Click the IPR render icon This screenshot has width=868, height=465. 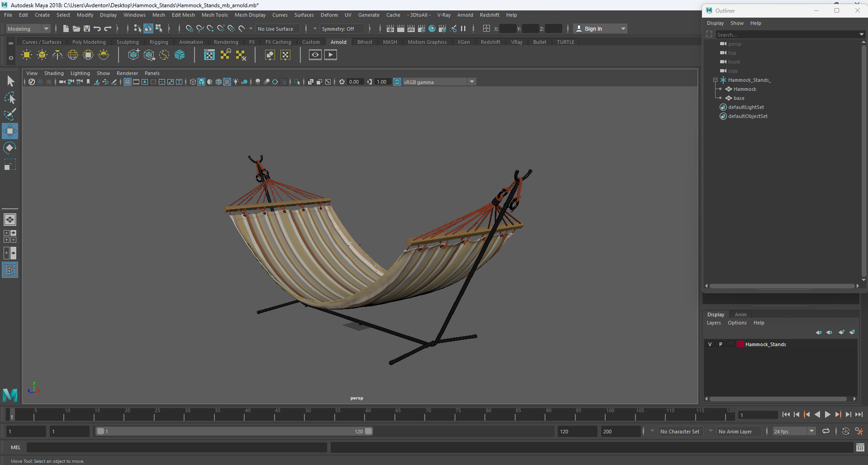point(411,28)
